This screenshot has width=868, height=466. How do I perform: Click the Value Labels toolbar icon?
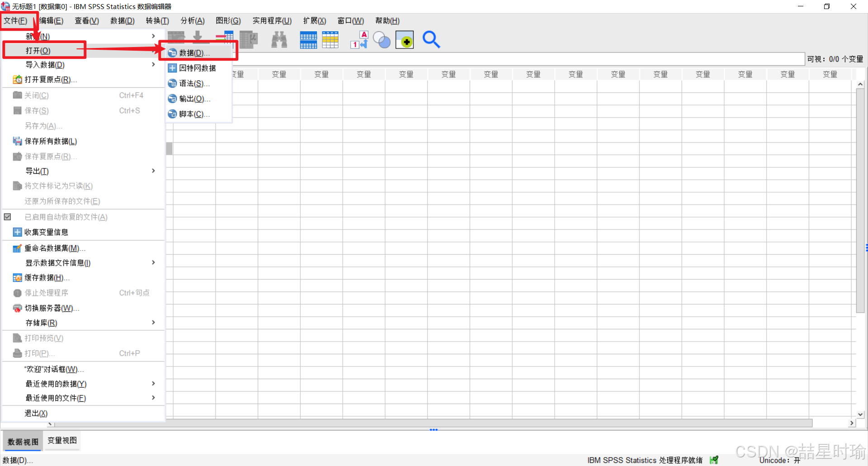pos(359,40)
